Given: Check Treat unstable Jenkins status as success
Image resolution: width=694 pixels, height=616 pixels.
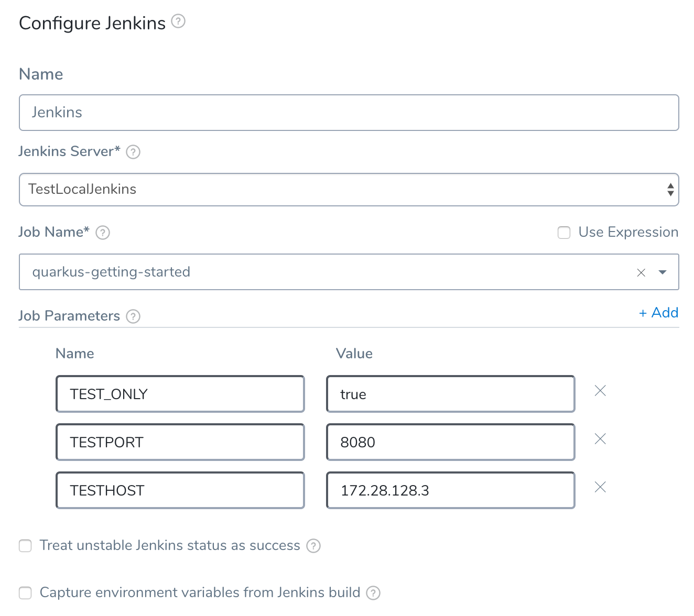Looking at the screenshot, I should (25, 546).
